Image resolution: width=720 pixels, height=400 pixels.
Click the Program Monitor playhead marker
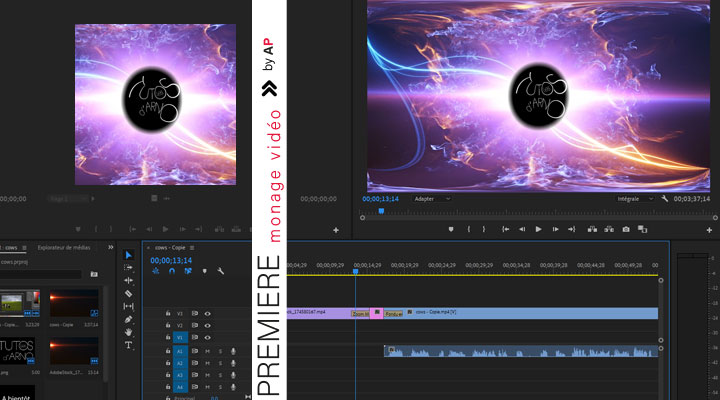tap(381, 211)
